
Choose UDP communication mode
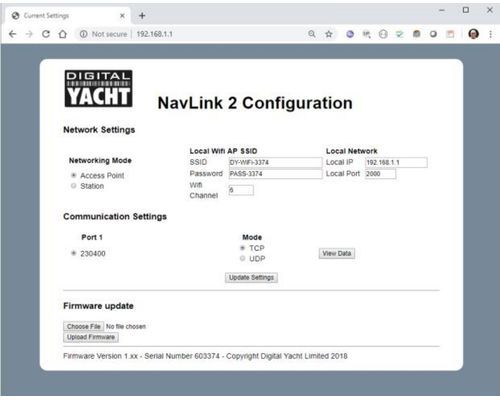point(243,258)
